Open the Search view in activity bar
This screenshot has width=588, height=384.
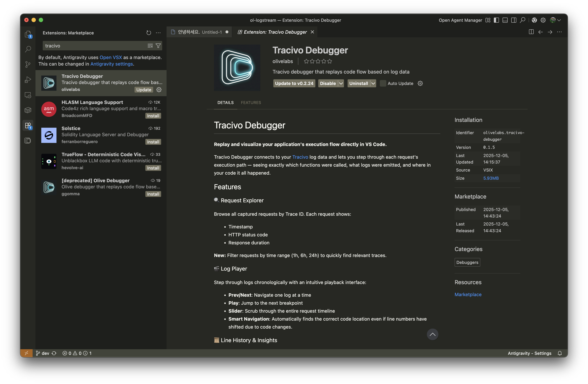click(x=28, y=49)
